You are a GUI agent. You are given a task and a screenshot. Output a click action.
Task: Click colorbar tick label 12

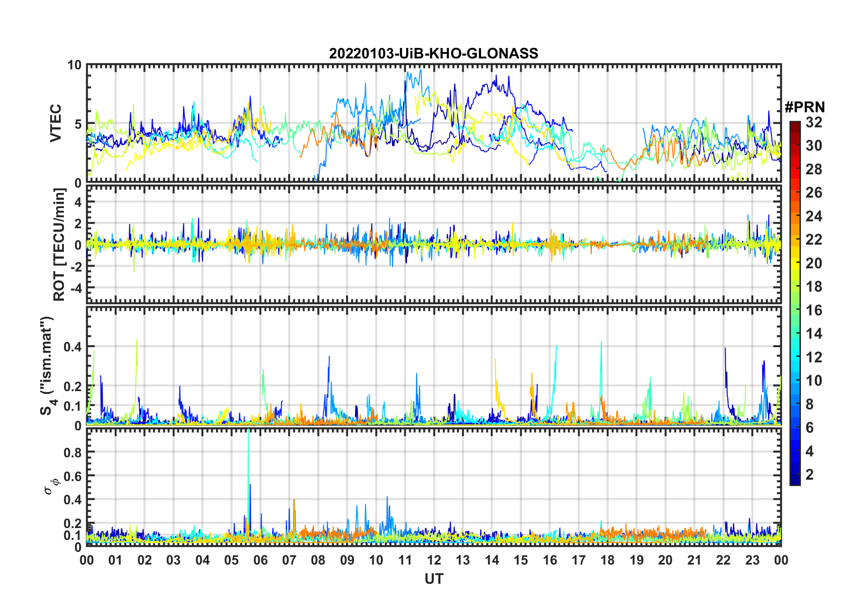coord(814,357)
